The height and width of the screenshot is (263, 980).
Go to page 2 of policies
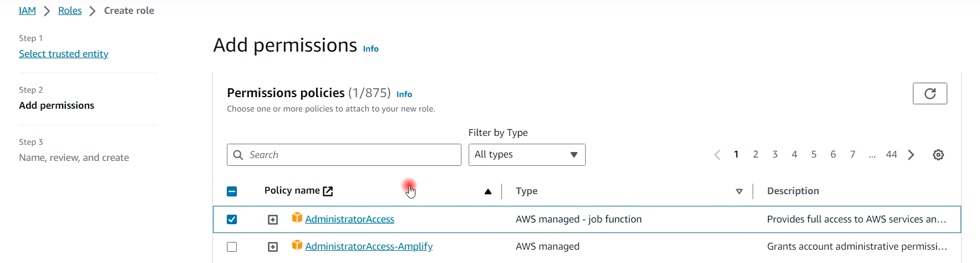pos(755,155)
